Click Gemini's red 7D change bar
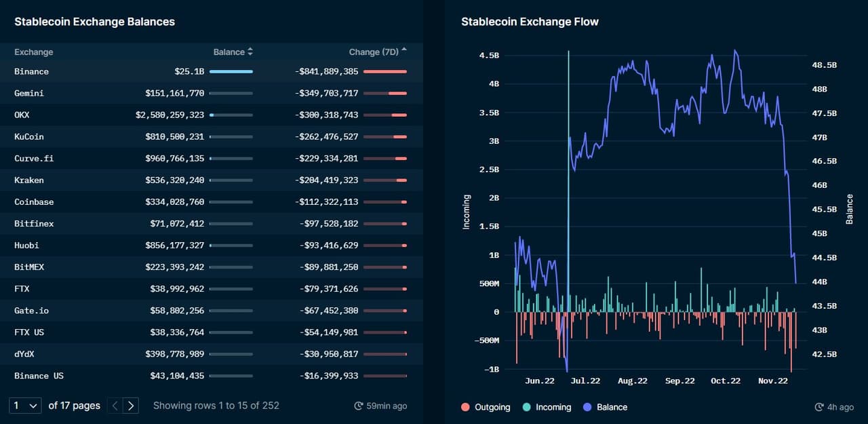Screen dimensions: 868x424 397,93
